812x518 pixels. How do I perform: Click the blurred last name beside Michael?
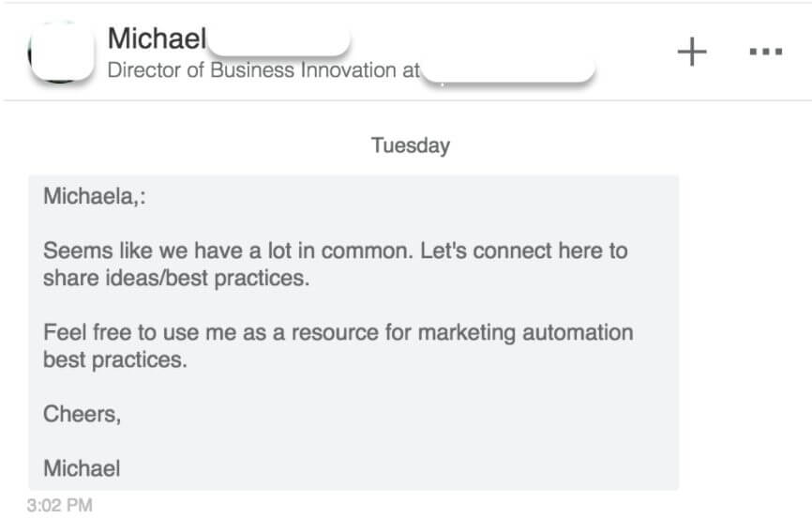(x=278, y=40)
